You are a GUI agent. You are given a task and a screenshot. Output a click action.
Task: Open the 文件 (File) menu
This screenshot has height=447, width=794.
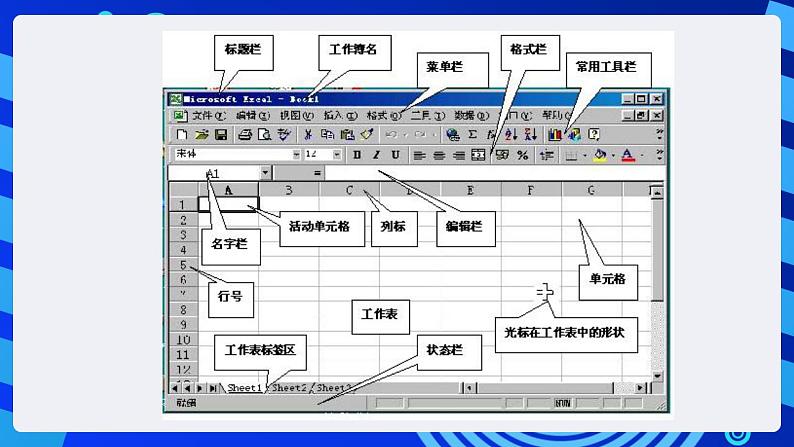208,115
